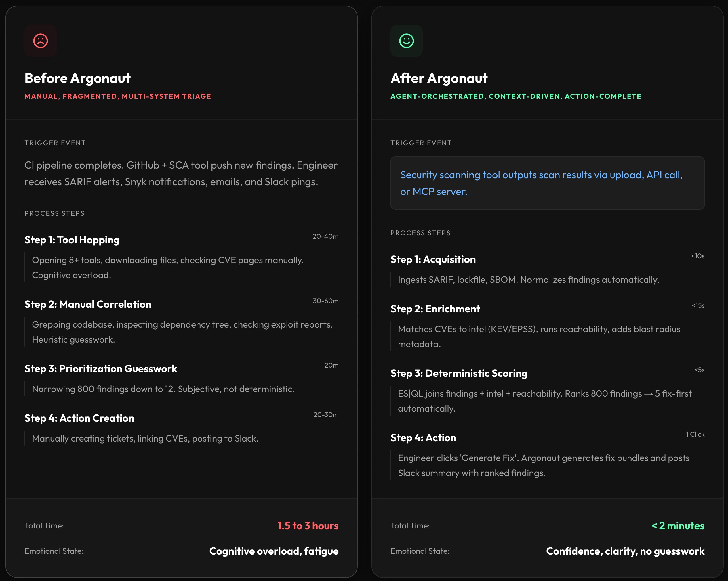The image size is (728, 581).
Task: Click the < 2 minutes total time
Action: (x=677, y=526)
